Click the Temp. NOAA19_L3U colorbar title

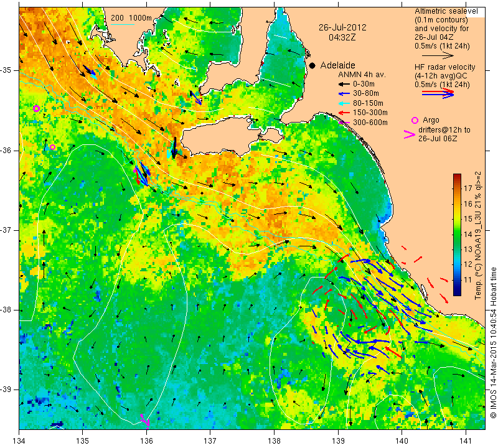click(x=477, y=235)
